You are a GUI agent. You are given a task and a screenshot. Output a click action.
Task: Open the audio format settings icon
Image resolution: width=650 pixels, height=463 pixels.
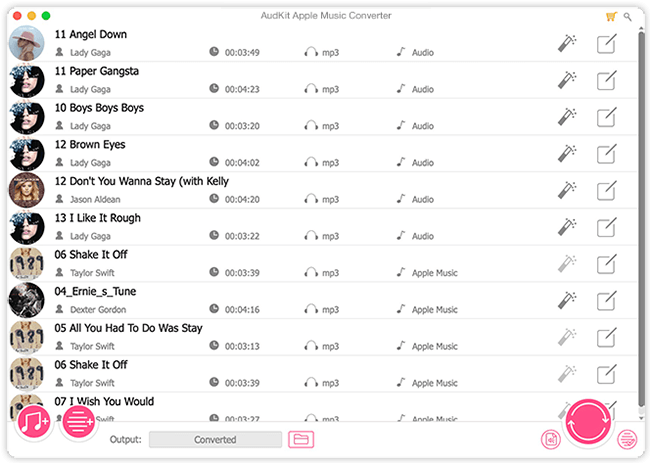coord(551,439)
